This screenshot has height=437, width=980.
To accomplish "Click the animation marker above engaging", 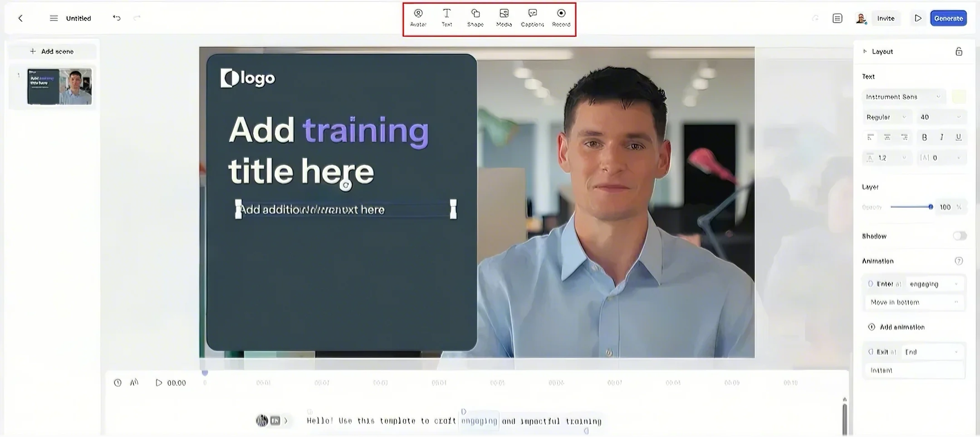I will tap(463, 411).
